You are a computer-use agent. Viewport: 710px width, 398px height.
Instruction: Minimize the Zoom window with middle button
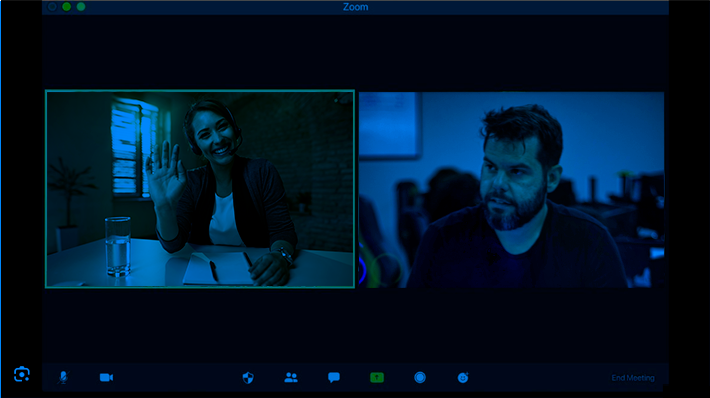click(x=67, y=6)
